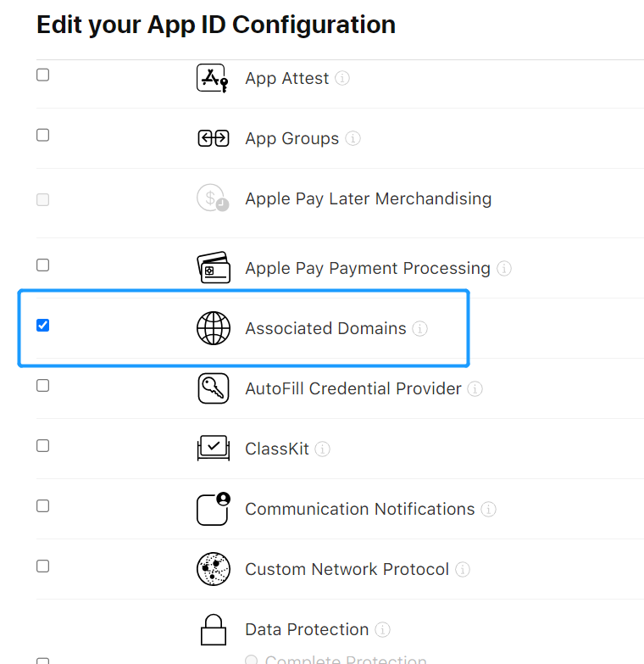Enable the App Groups checkbox
The height and width of the screenshot is (664, 644).
tap(42, 135)
